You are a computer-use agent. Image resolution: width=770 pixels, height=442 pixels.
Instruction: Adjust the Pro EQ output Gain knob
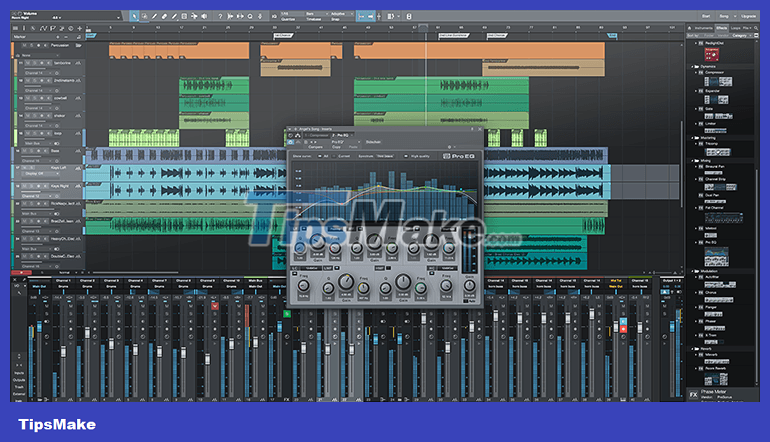click(x=470, y=286)
